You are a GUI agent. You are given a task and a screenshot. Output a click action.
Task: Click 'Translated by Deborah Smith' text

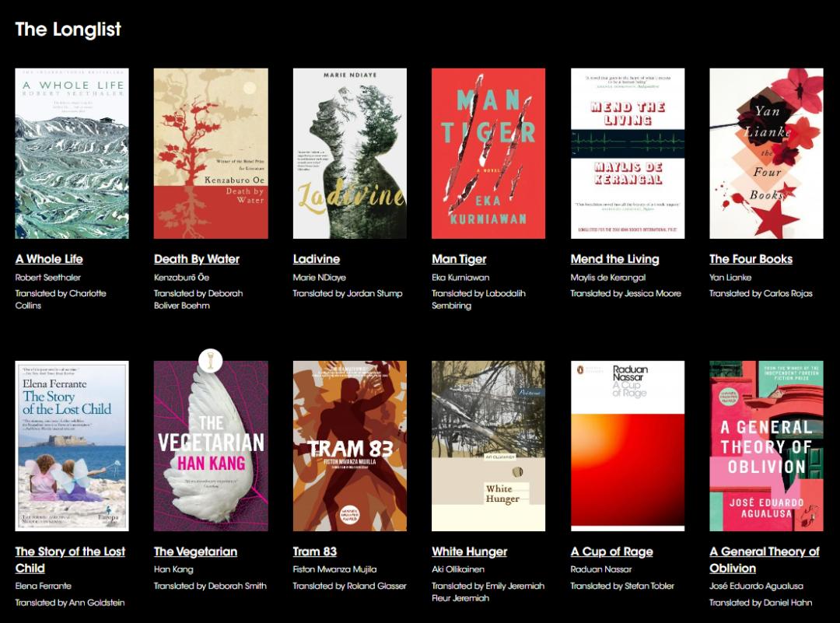tap(210, 586)
